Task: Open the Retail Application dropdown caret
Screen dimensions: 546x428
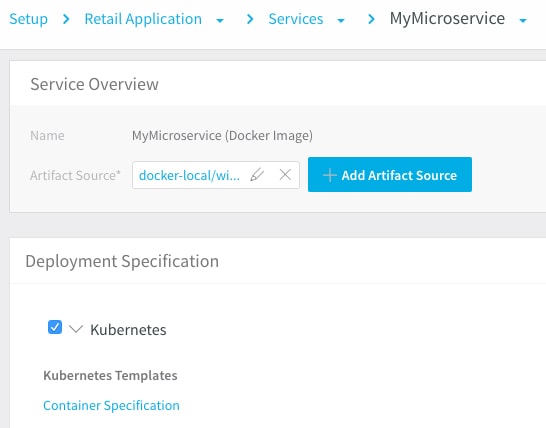Action: [220, 21]
